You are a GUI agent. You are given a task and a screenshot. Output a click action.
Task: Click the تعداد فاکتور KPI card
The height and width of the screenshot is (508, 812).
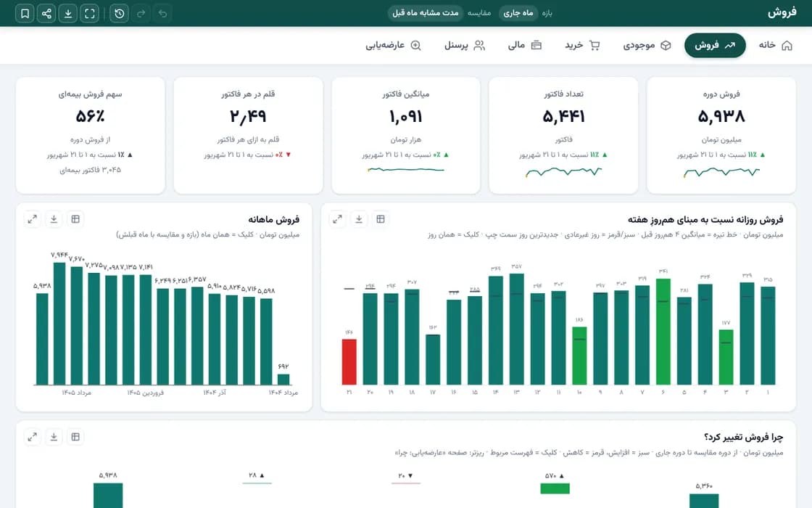click(563, 135)
